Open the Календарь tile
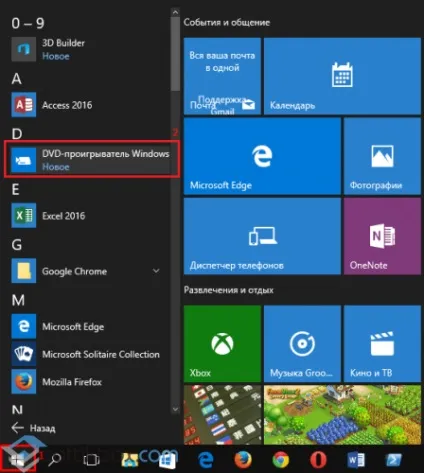 tap(342, 76)
